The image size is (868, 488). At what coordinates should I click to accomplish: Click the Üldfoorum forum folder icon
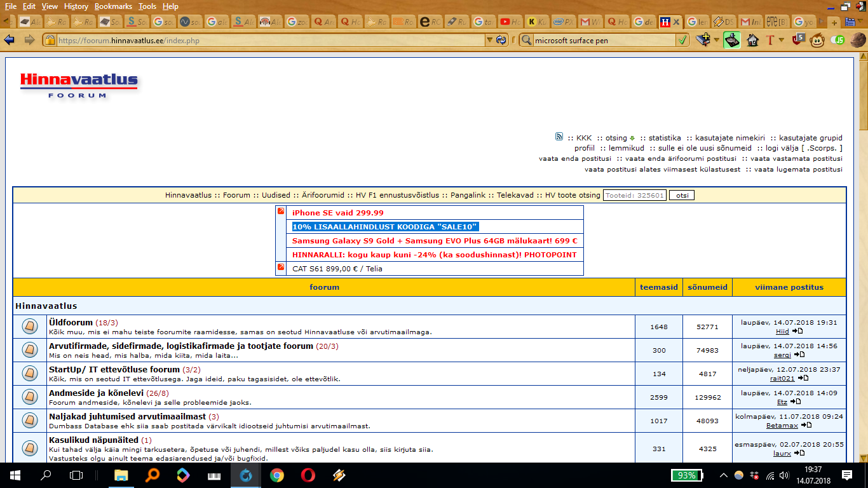tap(29, 327)
